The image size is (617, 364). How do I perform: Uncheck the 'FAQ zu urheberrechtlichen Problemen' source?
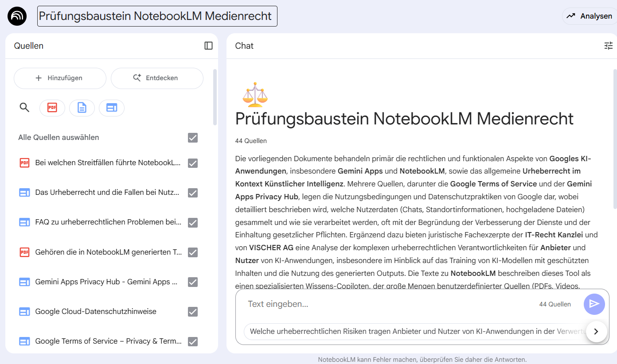tap(193, 223)
